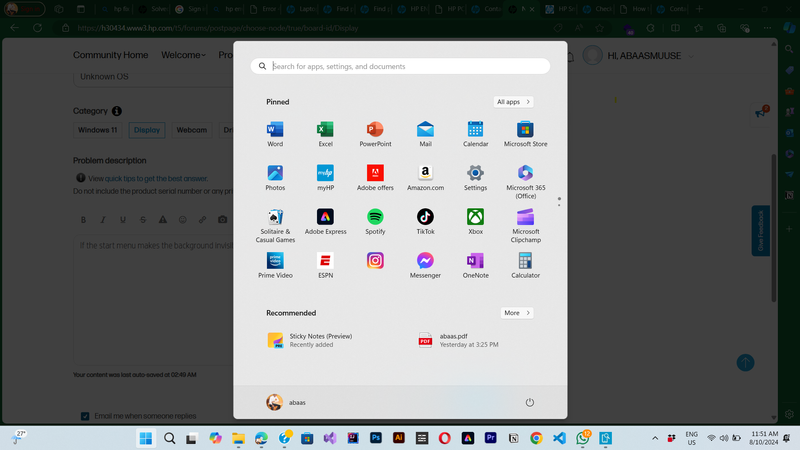Viewport: 800px width, 450px height.
Task: Open Amazon.com shortcut
Action: pyautogui.click(x=425, y=178)
